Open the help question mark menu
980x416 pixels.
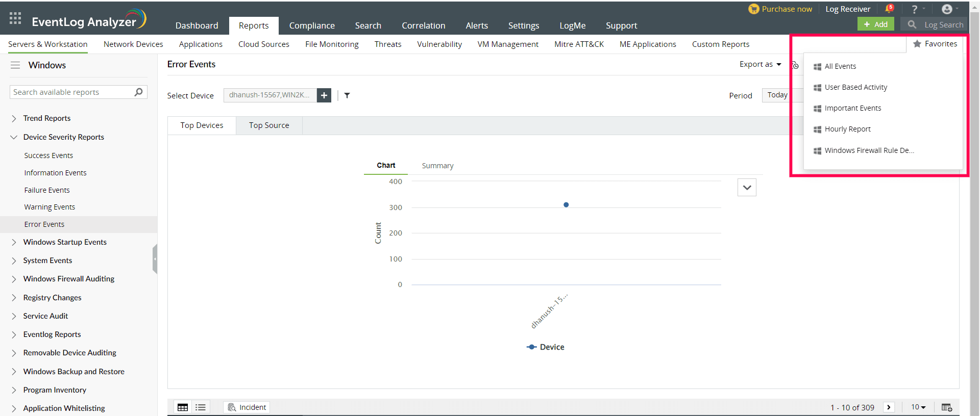915,9
